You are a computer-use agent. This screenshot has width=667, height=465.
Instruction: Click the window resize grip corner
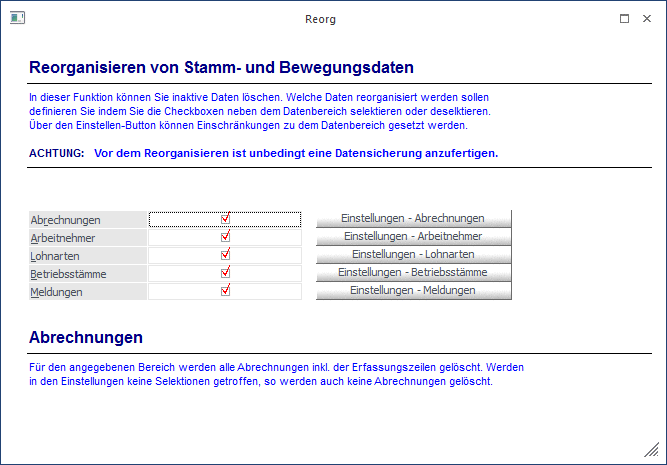[652, 451]
